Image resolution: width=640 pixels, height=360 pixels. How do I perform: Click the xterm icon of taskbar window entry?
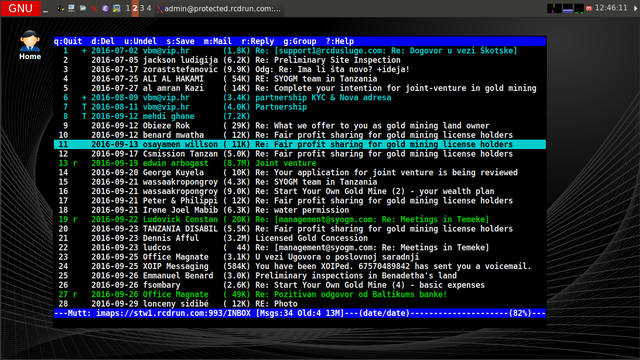coord(160,9)
